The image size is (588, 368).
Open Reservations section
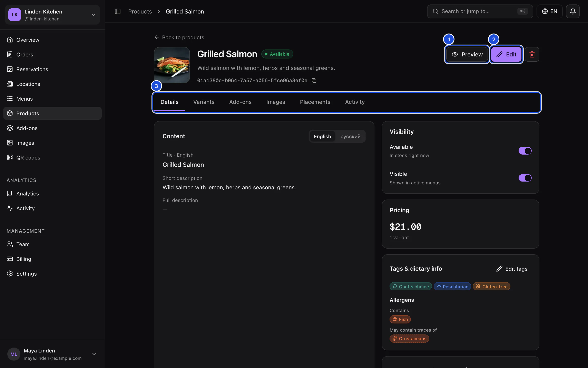52,69
